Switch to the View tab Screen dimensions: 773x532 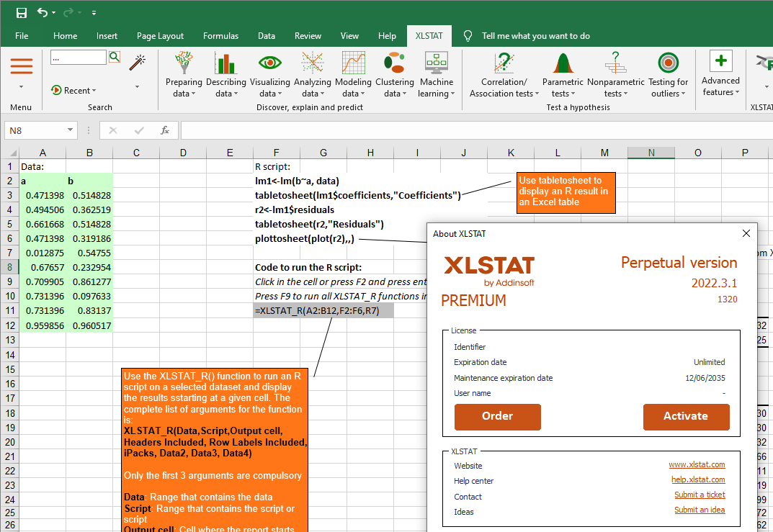pos(349,36)
